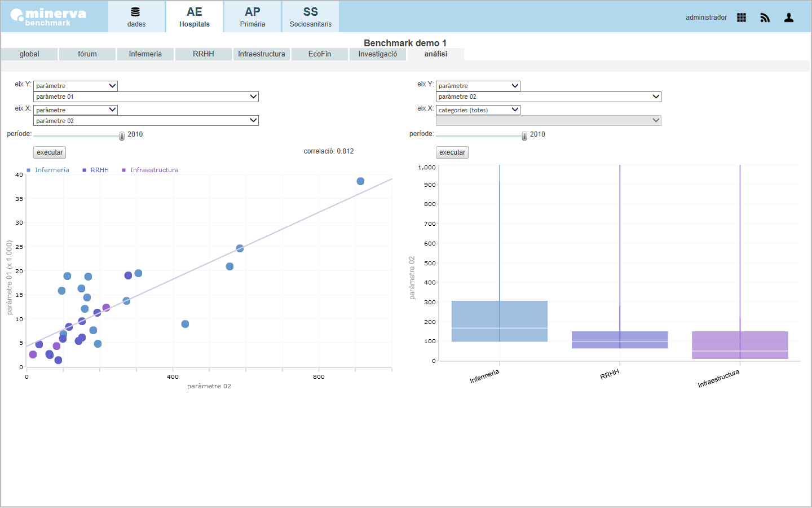This screenshot has height=508, width=812.
Task: Click 'Infraestructura' box plot axis label
Action: pyautogui.click(x=718, y=379)
